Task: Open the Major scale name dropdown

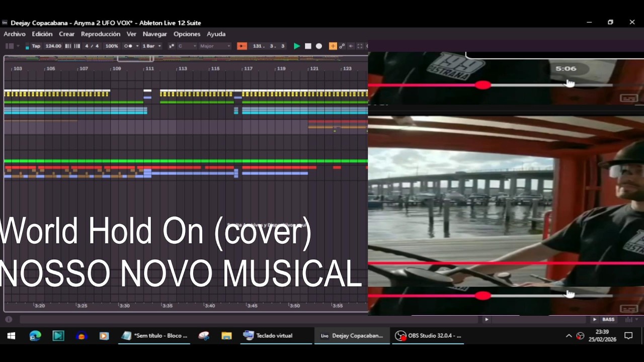Action: 215,46
